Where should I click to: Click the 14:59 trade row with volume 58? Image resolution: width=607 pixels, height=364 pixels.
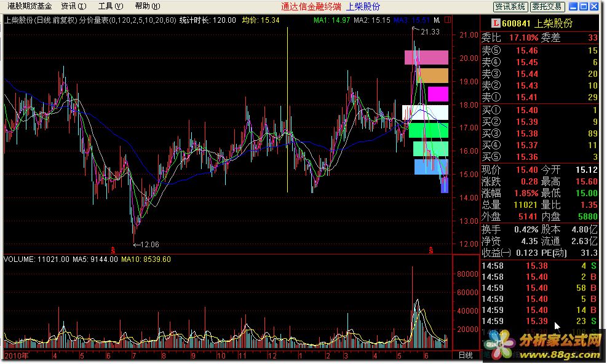[539, 288]
